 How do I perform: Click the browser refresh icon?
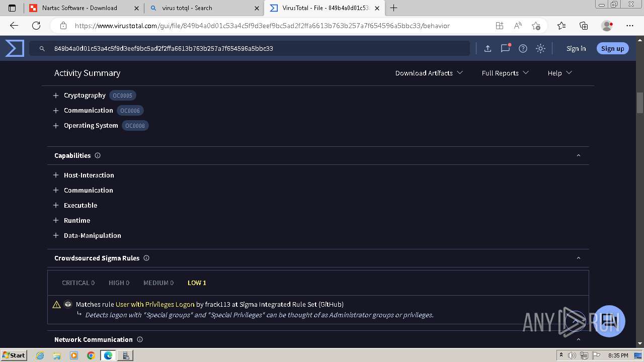click(36, 26)
